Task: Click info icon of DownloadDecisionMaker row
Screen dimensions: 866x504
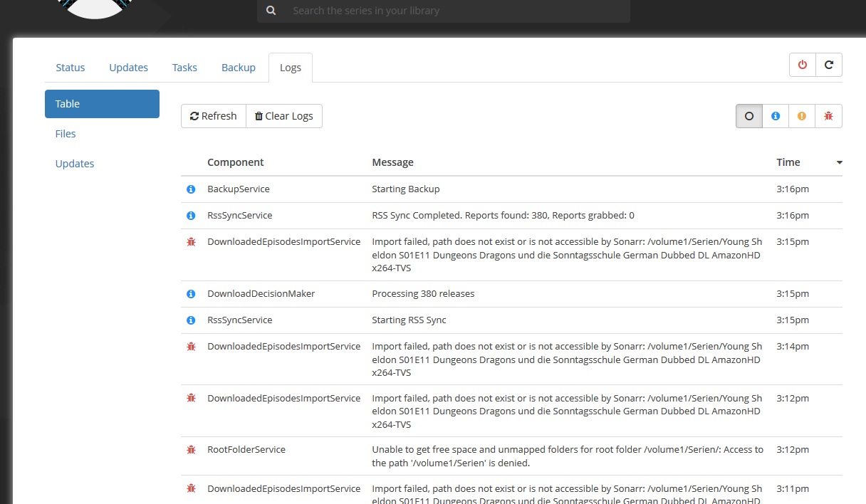Action: [191, 294]
